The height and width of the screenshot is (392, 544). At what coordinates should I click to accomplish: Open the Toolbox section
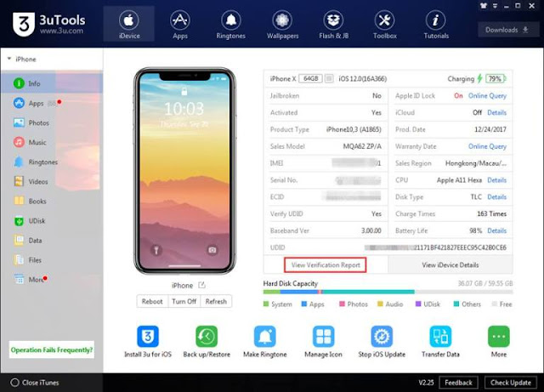click(x=384, y=24)
